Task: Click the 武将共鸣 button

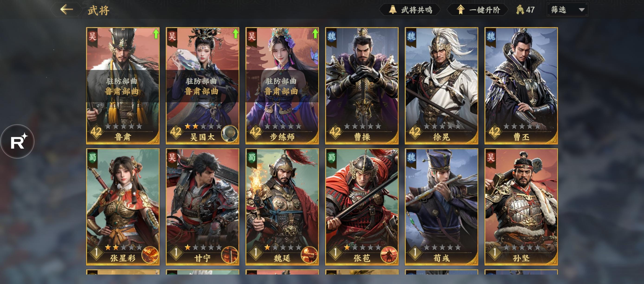Action: [410, 10]
